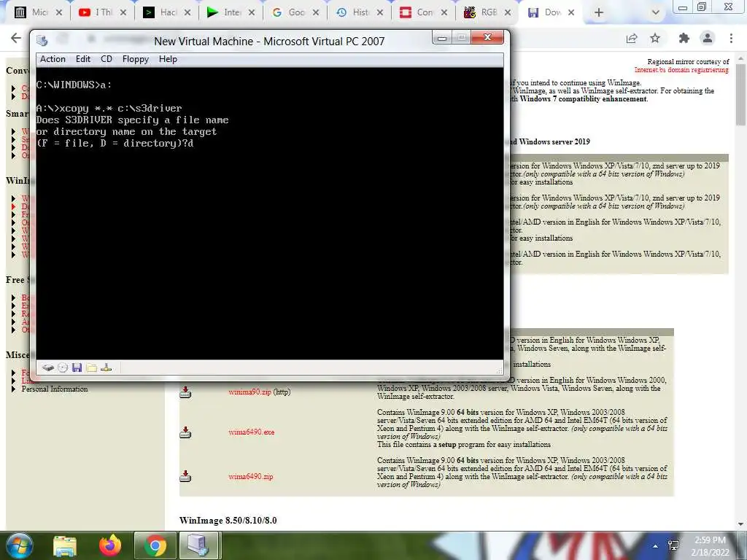This screenshot has width=747, height=560.
Task: Open Chrome extensions puzzle icon
Action: coord(684,38)
